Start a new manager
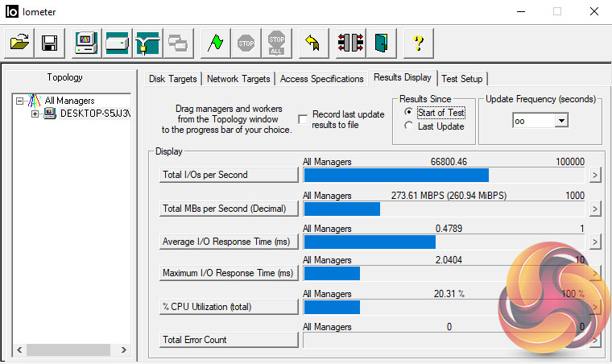Image resolution: width=612 pixels, height=364 pixels. [87, 43]
